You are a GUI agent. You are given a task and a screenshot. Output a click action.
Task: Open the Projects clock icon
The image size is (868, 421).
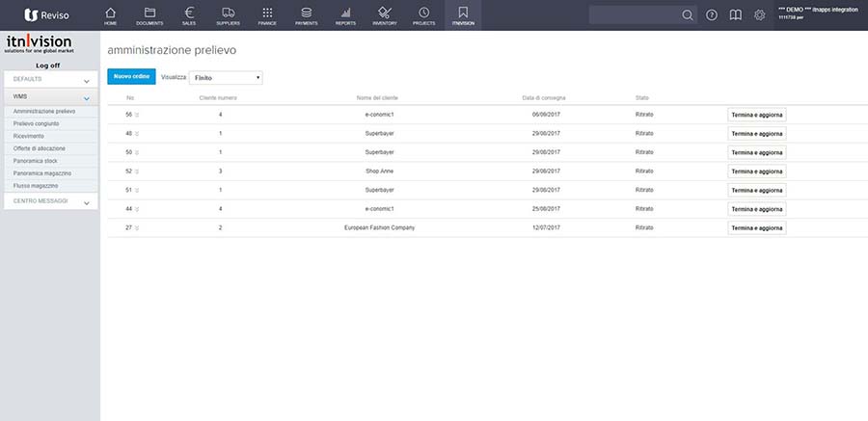424,14
